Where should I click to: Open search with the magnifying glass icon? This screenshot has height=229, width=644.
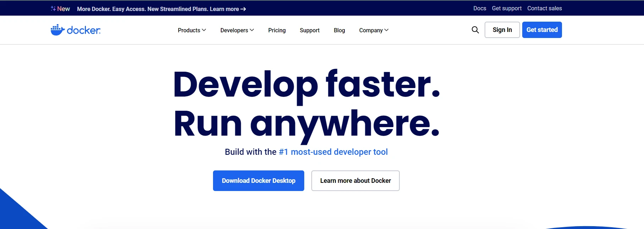tap(475, 30)
